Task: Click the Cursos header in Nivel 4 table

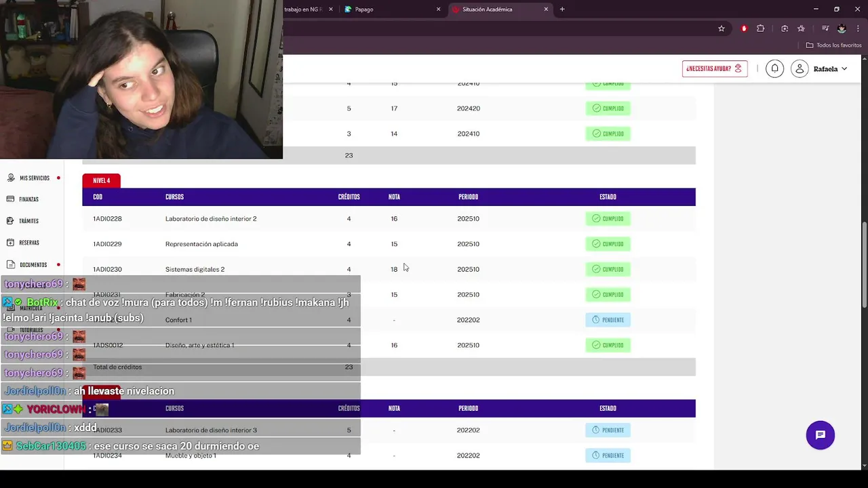Action: coord(174,197)
